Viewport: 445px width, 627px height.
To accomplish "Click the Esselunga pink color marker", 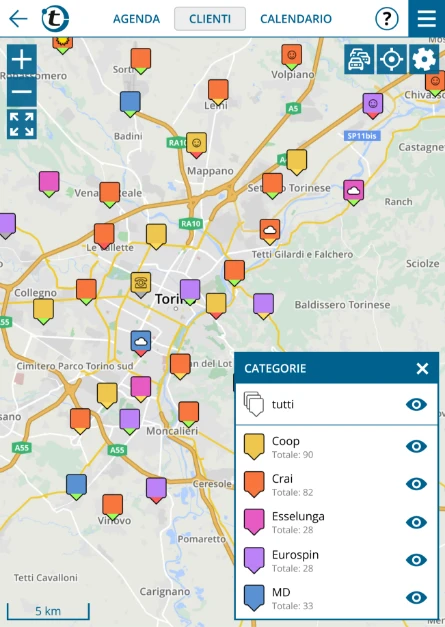I will [x=254, y=522].
